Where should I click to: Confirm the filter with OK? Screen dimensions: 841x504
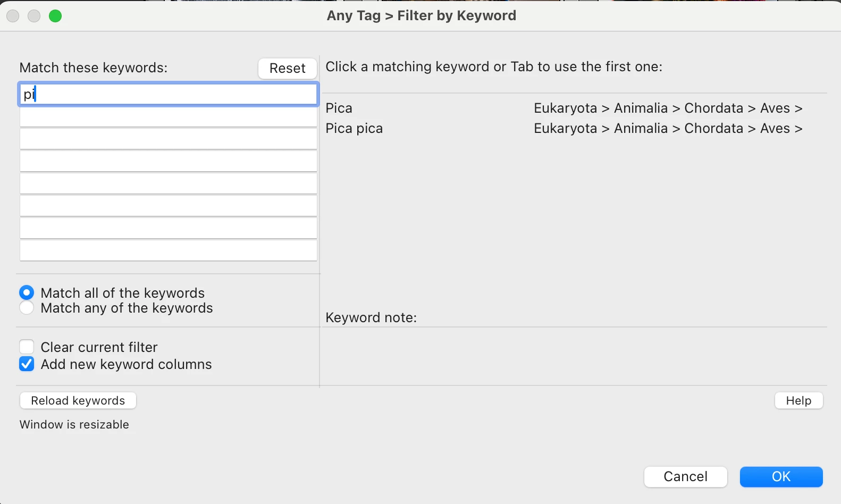click(x=780, y=476)
